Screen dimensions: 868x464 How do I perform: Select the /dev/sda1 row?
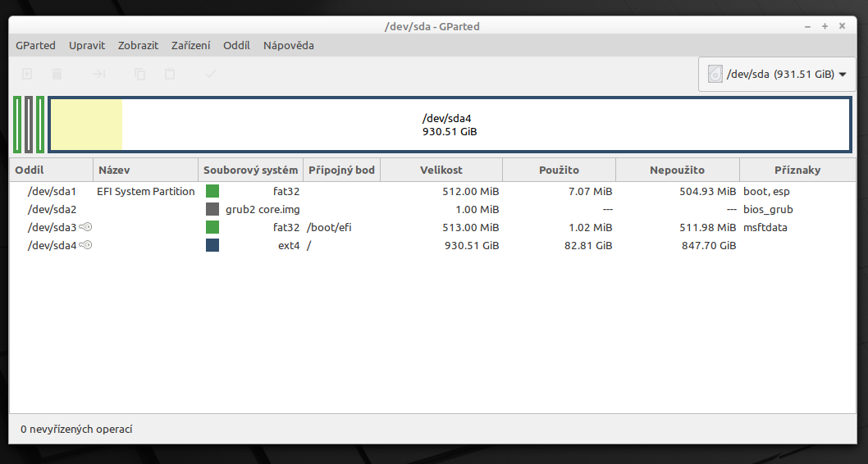coord(433,191)
